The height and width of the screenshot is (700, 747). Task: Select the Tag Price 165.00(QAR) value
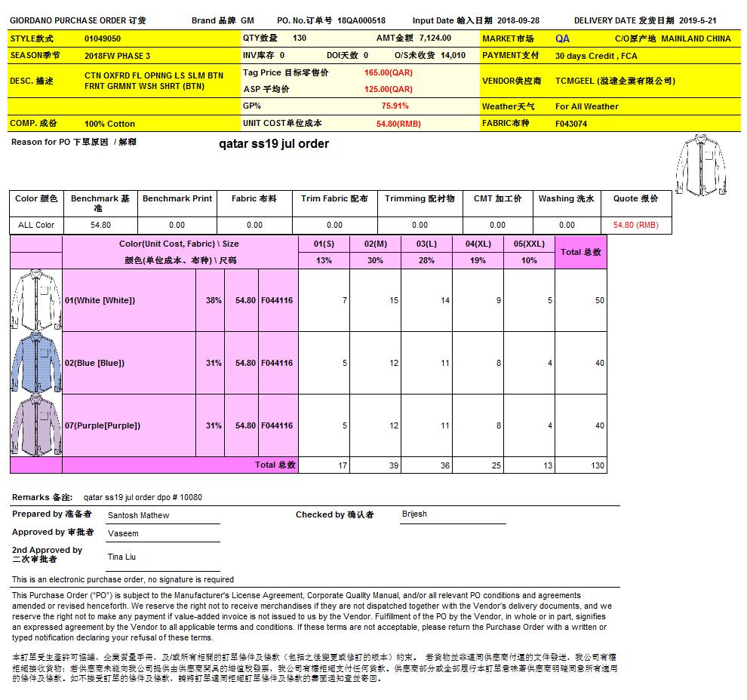[388, 73]
